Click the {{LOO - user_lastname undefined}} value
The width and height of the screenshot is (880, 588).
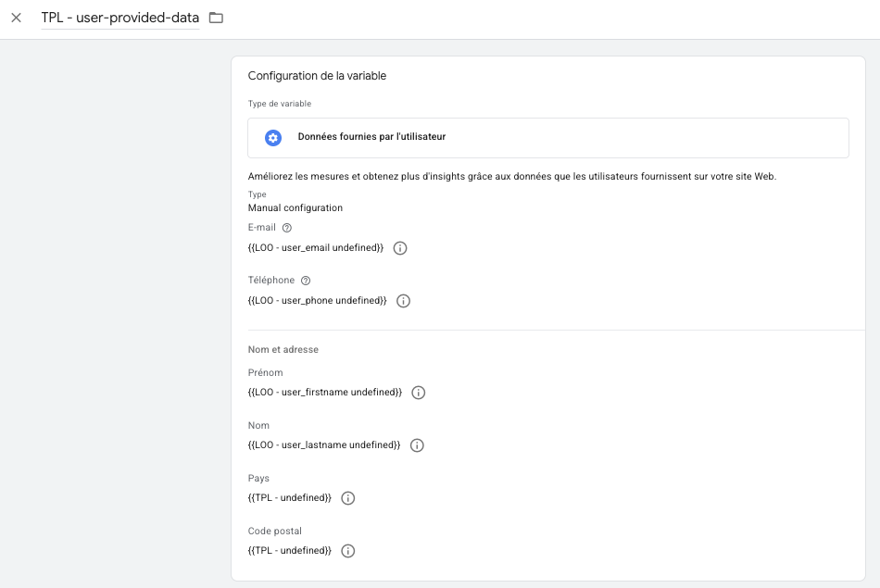click(x=324, y=445)
